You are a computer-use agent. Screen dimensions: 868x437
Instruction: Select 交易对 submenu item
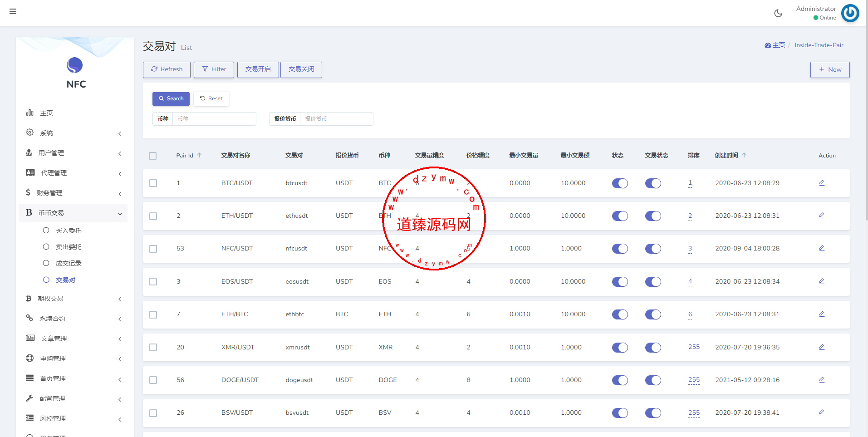[65, 280]
